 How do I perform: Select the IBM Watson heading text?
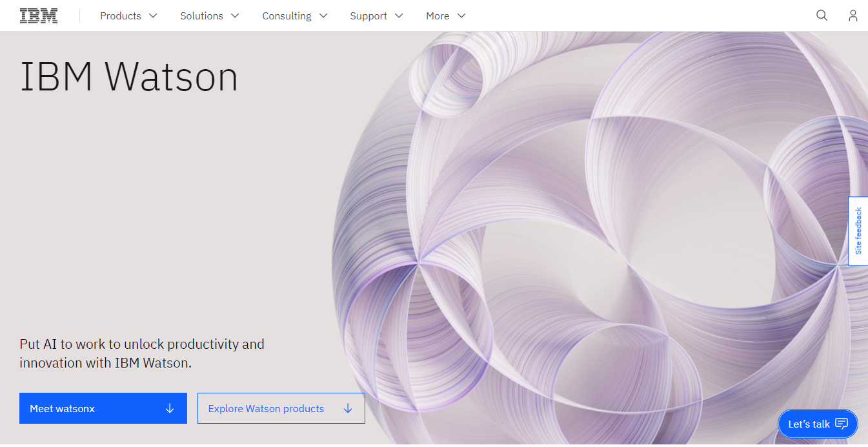click(x=129, y=76)
